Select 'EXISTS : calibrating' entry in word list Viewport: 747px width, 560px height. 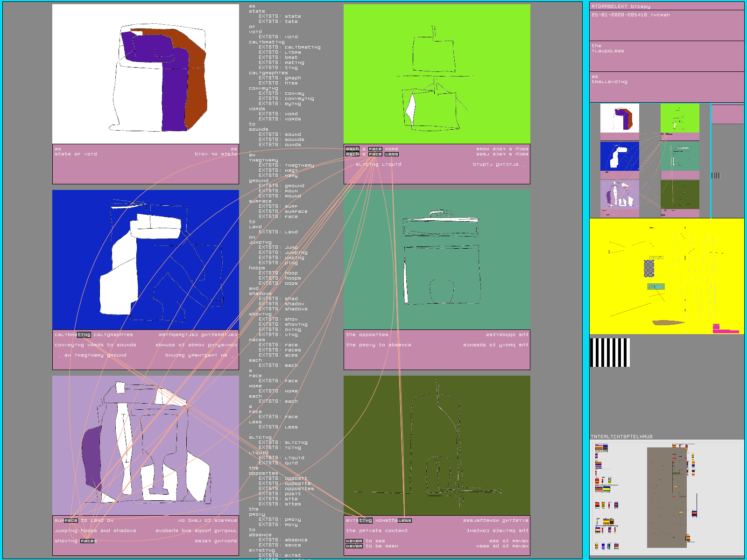tap(289, 47)
